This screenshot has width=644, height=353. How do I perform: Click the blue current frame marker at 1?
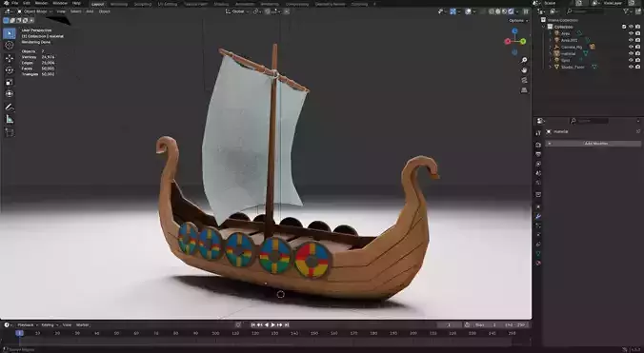[20, 333]
